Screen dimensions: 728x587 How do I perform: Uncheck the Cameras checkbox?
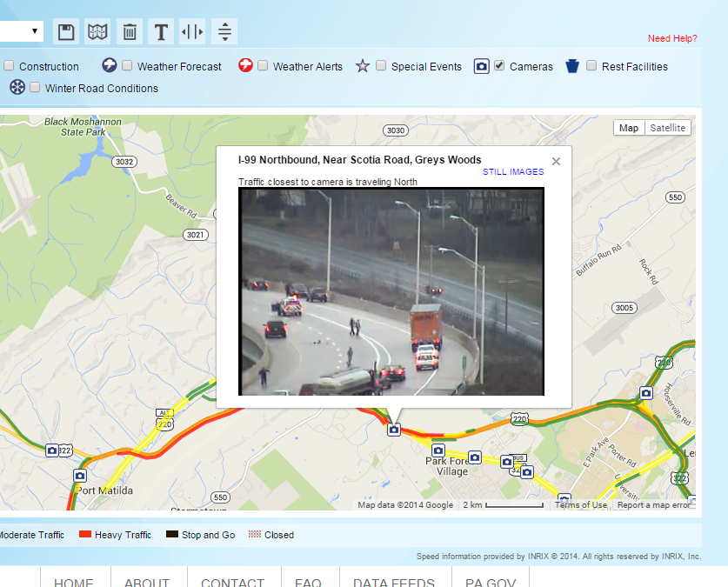point(499,65)
